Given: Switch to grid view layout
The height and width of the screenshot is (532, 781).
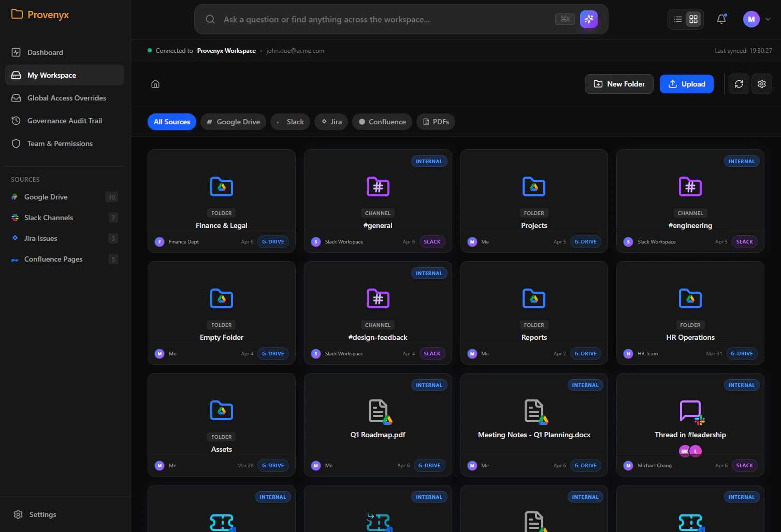Looking at the screenshot, I should coord(693,19).
